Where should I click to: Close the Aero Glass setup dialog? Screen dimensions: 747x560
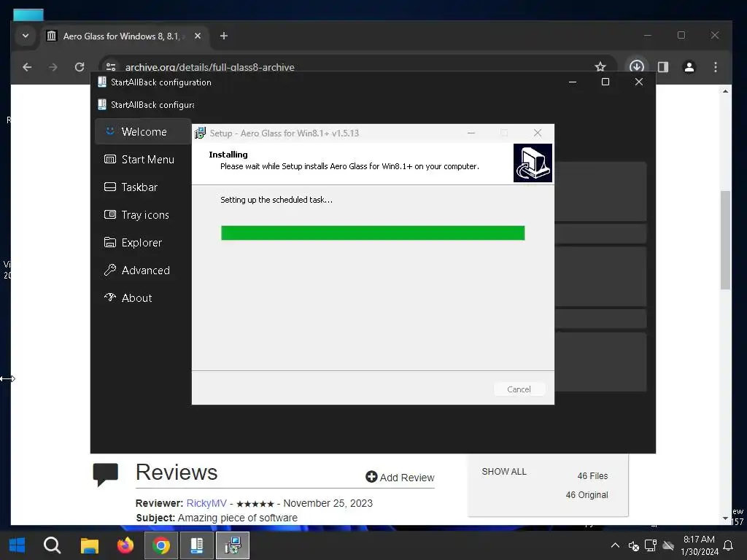[538, 133]
